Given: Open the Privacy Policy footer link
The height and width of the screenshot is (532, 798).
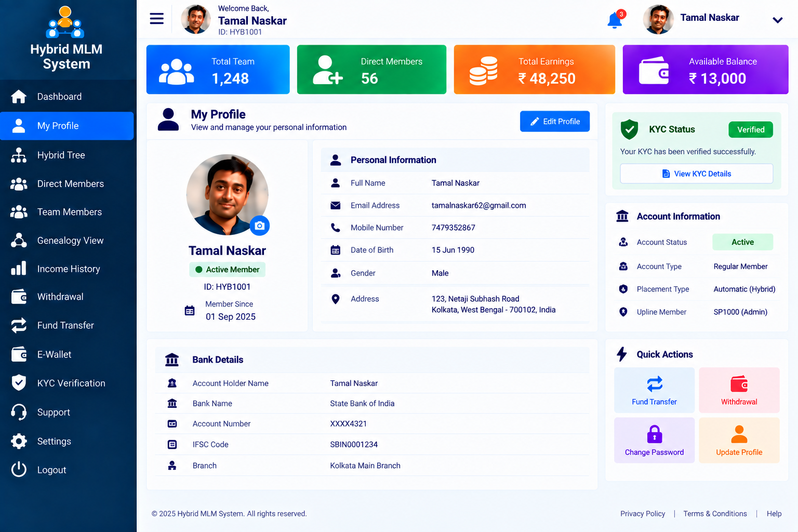Looking at the screenshot, I should (x=643, y=513).
